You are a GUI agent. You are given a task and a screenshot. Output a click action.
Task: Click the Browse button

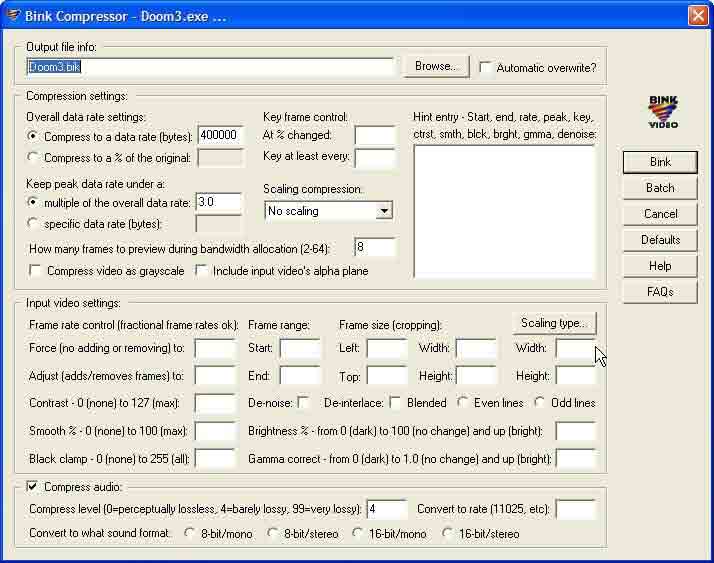tap(435, 67)
